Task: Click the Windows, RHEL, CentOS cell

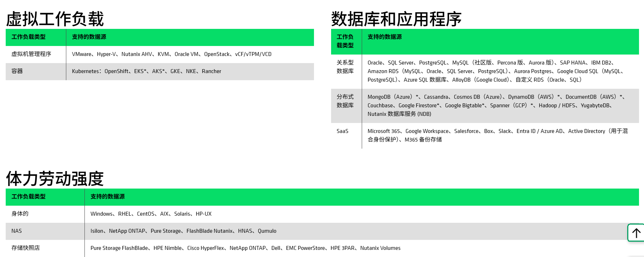Action: click(x=362, y=214)
